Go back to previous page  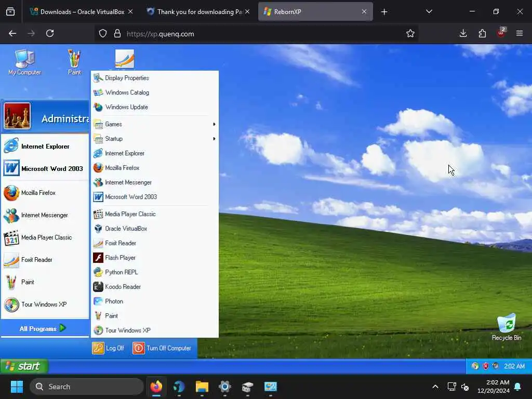coord(12,33)
